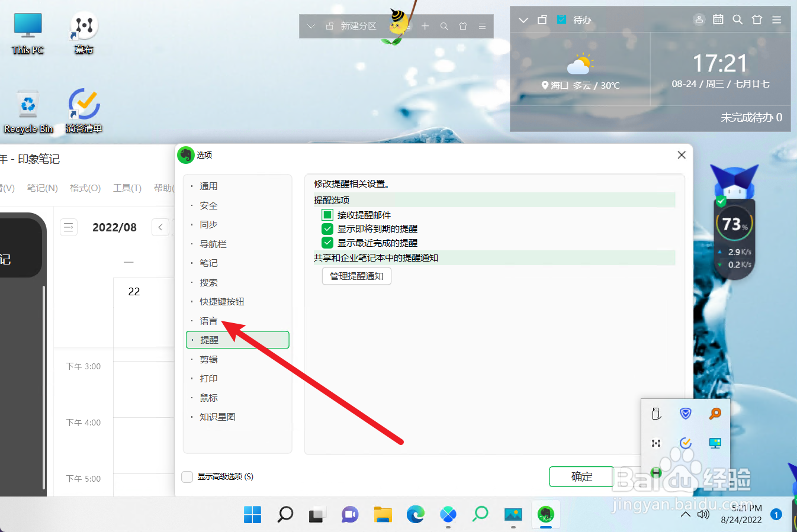Toggle 显示最近完成的提醒 checkbox
The height and width of the screenshot is (532, 797).
coord(327,243)
